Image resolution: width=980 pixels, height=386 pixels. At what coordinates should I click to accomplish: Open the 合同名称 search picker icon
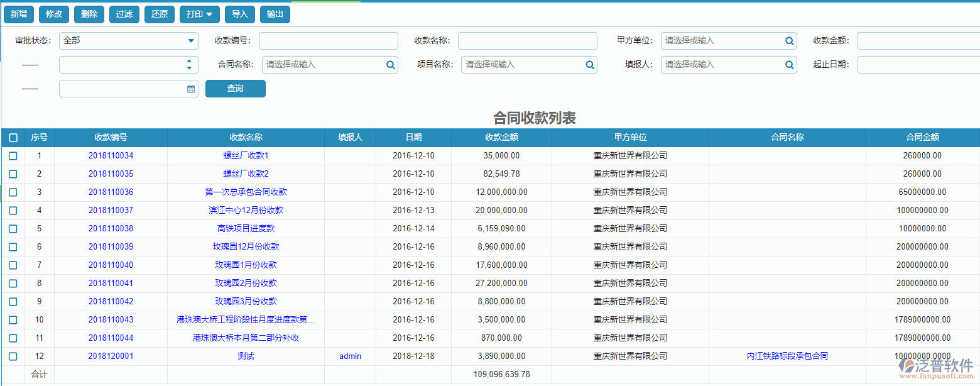(389, 64)
